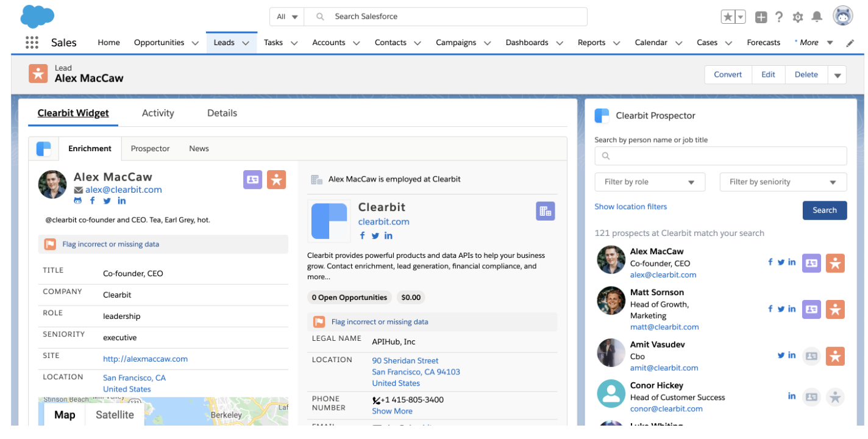Select the News sub-tab
The width and height of the screenshot is (868, 439).
199,148
